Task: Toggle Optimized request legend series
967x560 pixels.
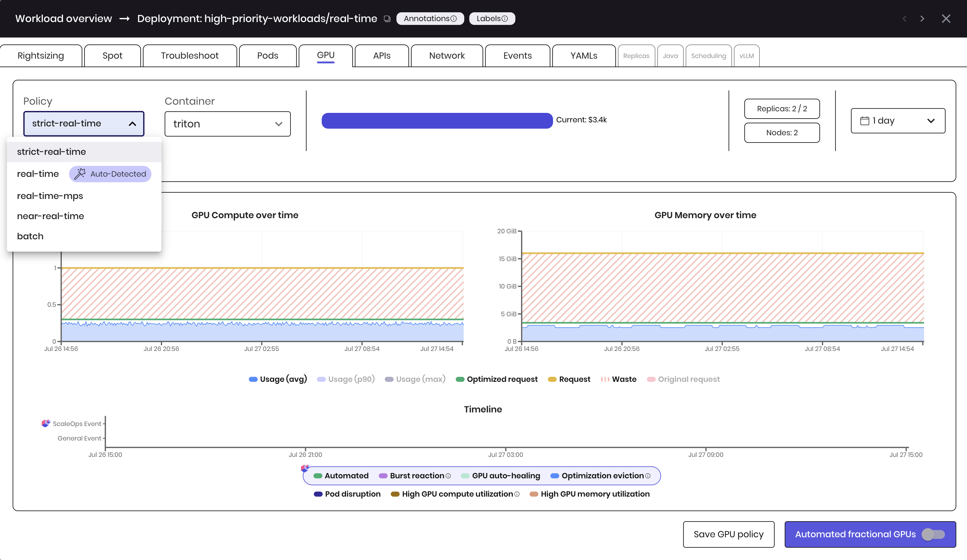Action: pyautogui.click(x=496, y=379)
